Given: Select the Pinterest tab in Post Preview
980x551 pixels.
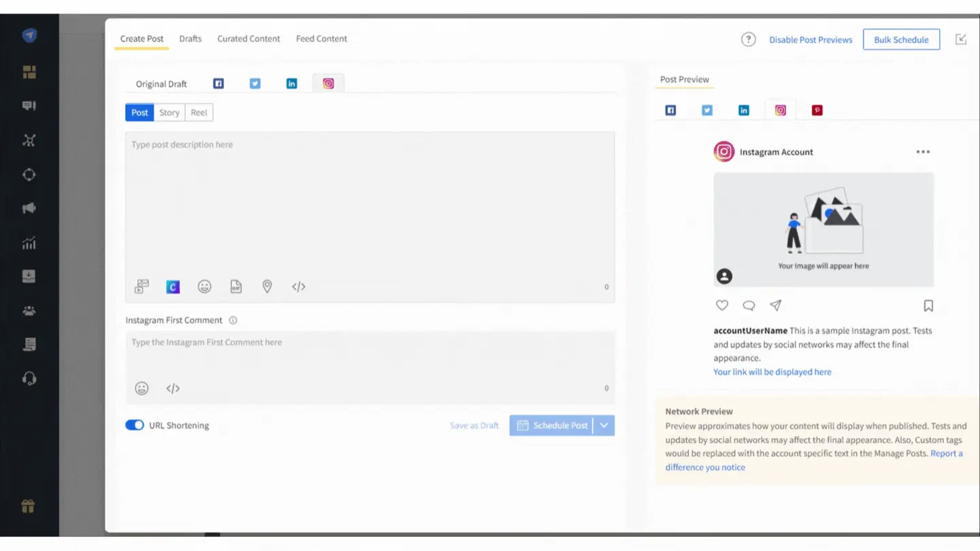Looking at the screenshot, I should [x=817, y=110].
